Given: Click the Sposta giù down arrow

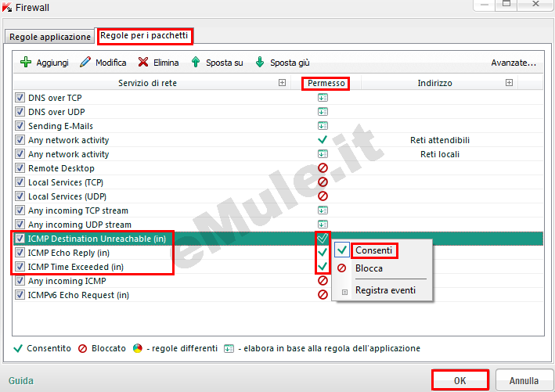Looking at the screenshot, I should click(260, 63).
